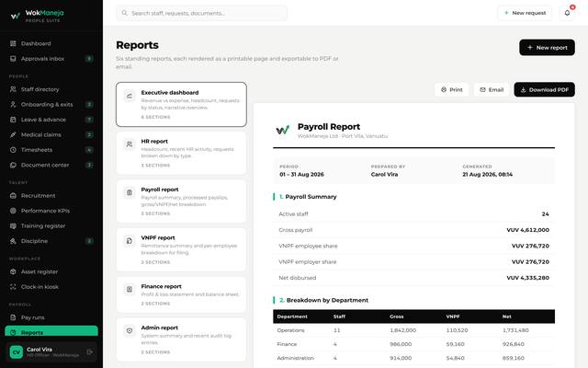Viewport: 588px width, 368px height.
Task: Click the Reports sidebar icon
Action: 13,332
